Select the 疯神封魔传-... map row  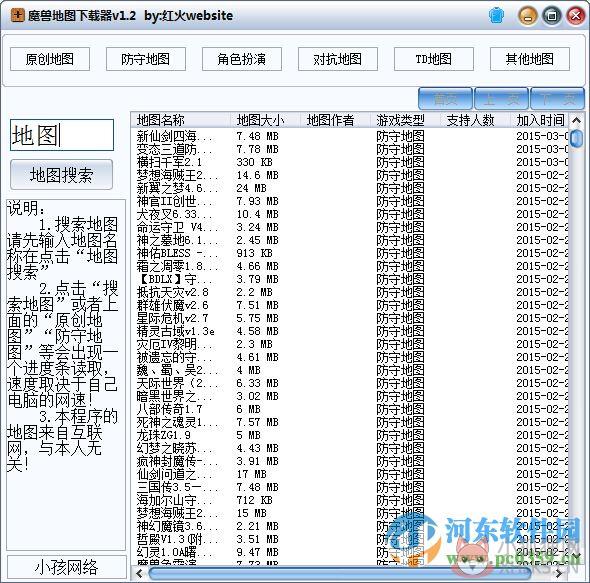(x=350, y=461)
